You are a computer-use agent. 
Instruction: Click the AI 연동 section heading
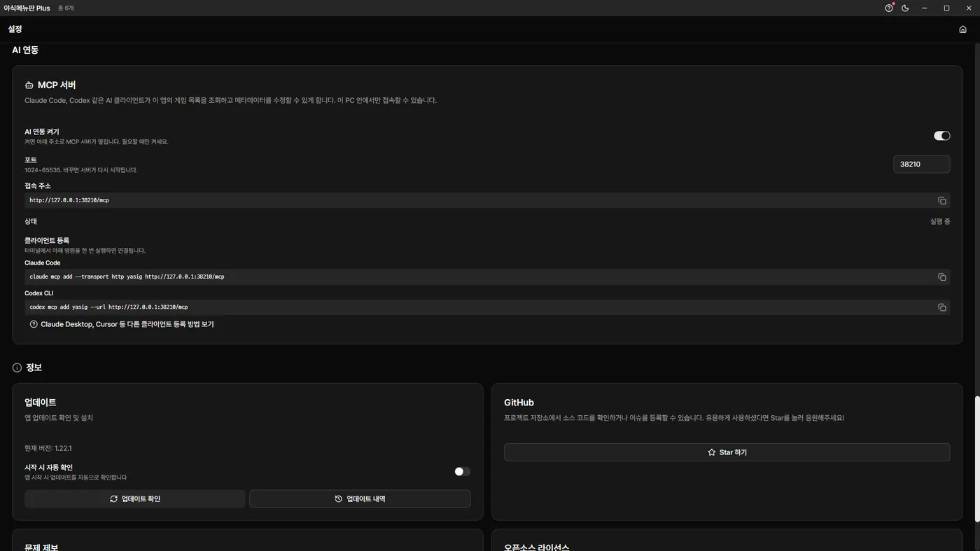25,50
